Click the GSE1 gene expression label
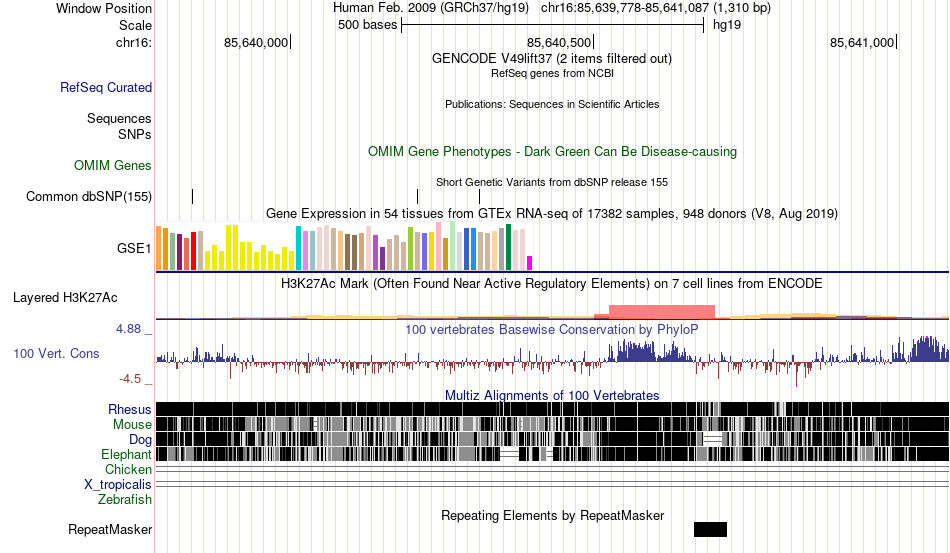Screen dimensions: 950x553 tap(134, 248)
